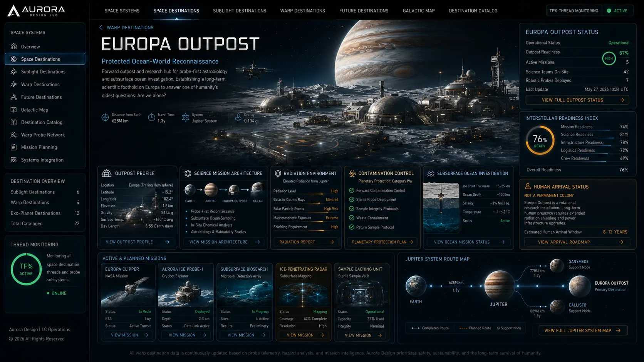Toggle the Waste Containment check
Screen dimensions: 644x362
[352, 218]
